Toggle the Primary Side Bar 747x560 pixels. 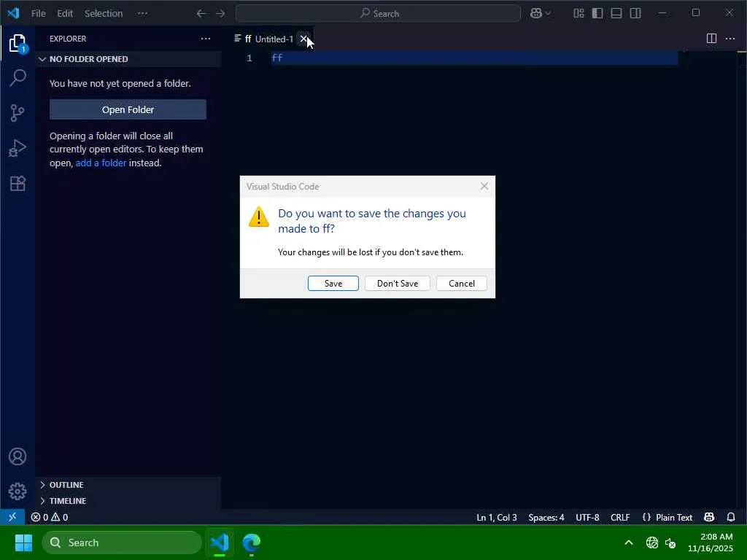(597, 13)
